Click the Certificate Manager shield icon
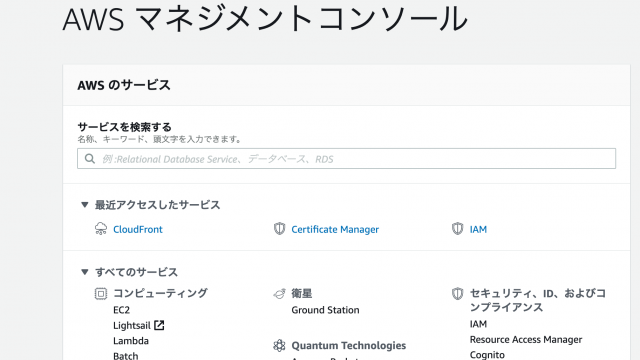 (279, 229)
